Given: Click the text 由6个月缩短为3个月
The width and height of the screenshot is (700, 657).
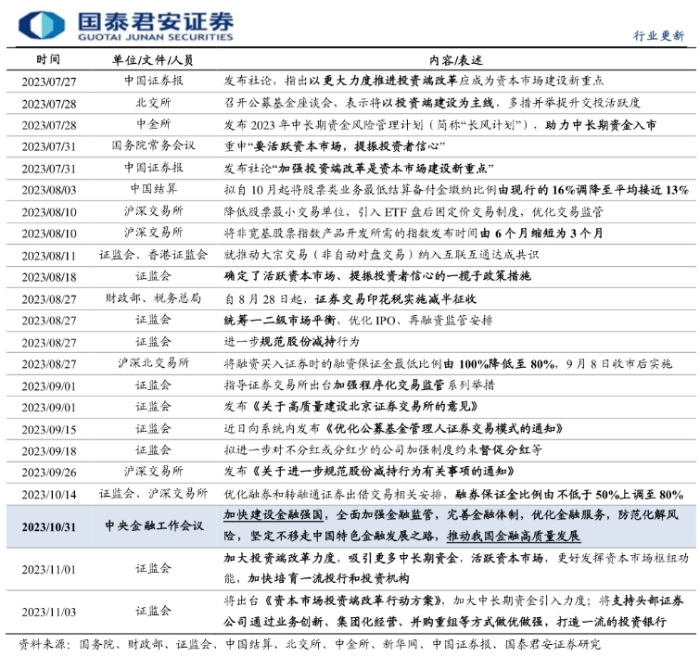Looking at the screenshot, I should 542,233.
